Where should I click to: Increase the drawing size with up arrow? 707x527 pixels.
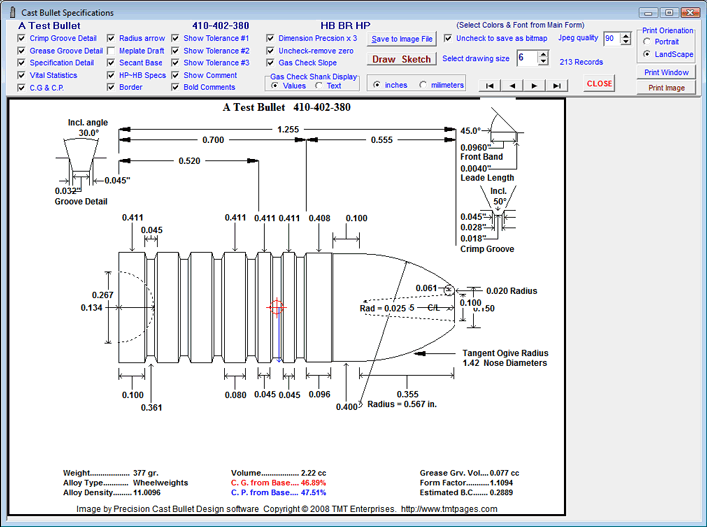[x=544, y=54]
